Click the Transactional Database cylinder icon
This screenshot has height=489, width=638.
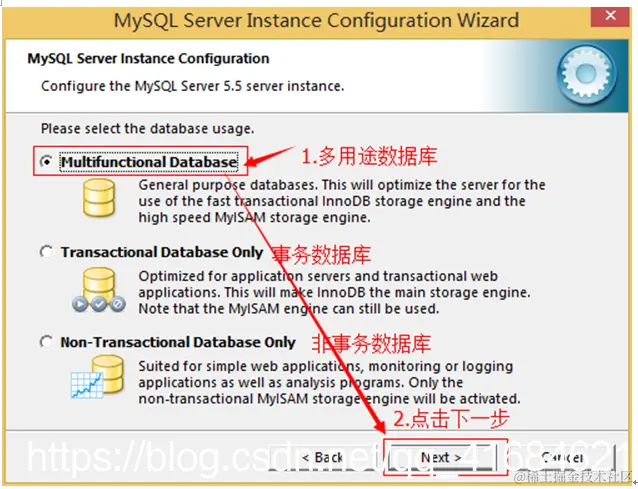click(99, 289)
